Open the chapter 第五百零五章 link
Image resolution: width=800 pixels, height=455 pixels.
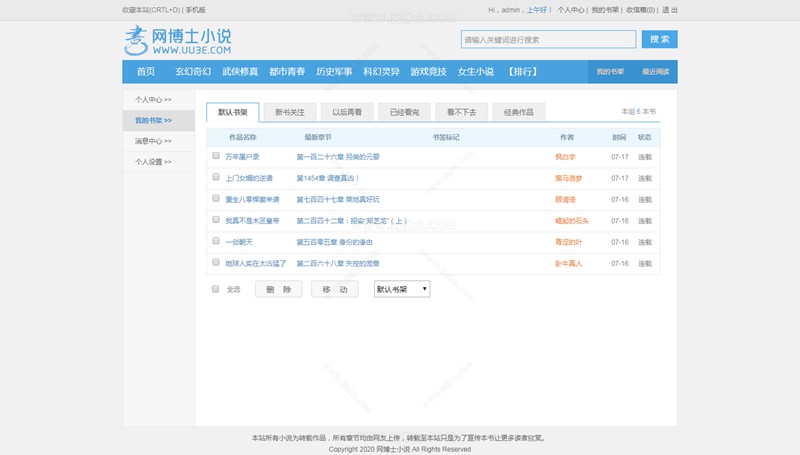335,242
